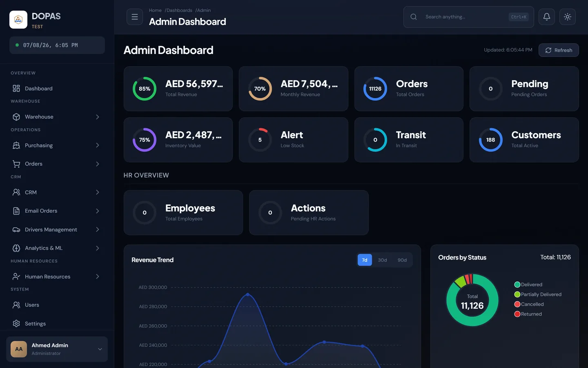Select the 30d revenue range tab
Screen dimensions: 588x368
tap(382, 260)
